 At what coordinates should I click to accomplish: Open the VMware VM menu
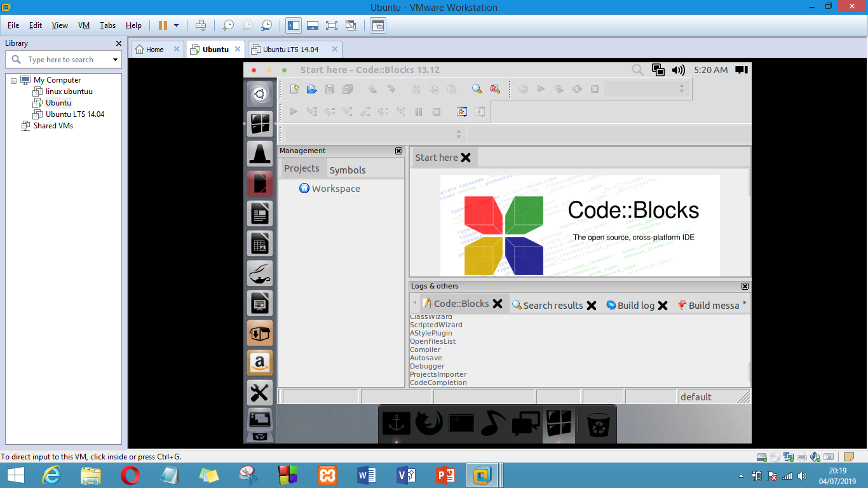coord(84,25)
